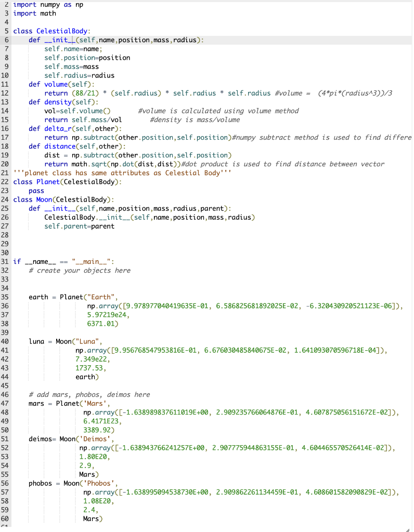This screenshot has width=414, height=532.
Task: Click line number 31 in the gutter
Action: click(5, 262)
